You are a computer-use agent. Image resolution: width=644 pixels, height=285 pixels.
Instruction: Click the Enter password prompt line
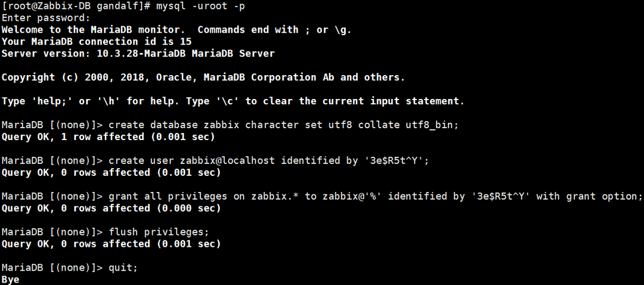(45, 18)
